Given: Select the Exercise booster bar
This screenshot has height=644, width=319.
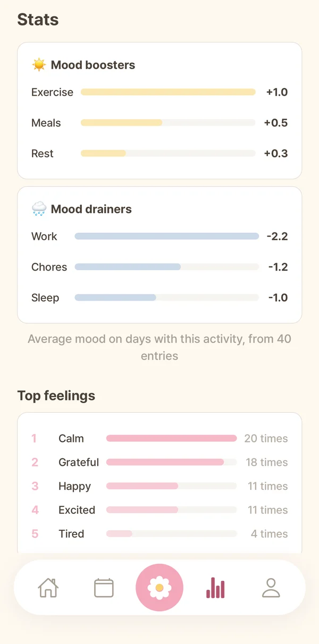Looking at the screenshot, I should [168, 92].
